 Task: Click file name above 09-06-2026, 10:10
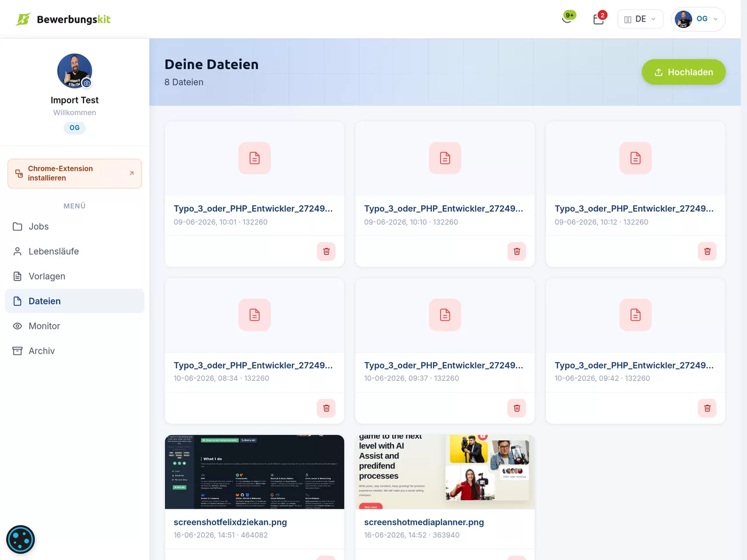pyautogui.click(x=444, y=208)
